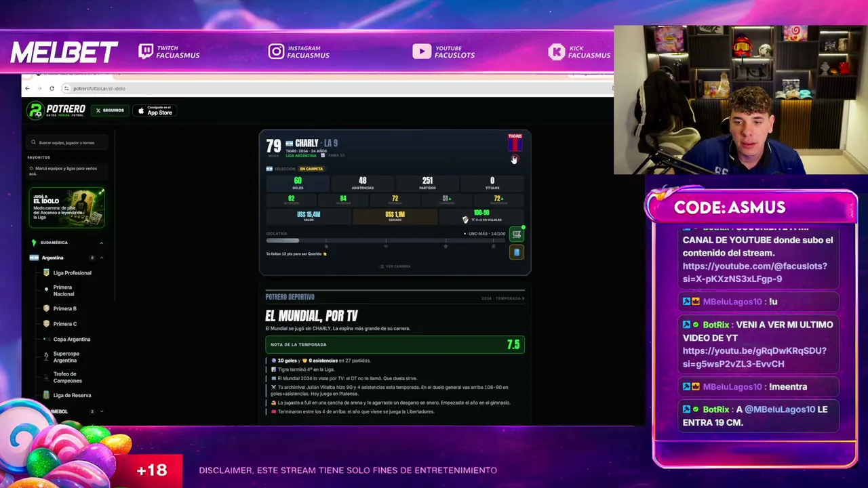Click the Primera C shield icon
This screenshot has height=488, width=868.
tap(46, 324)
